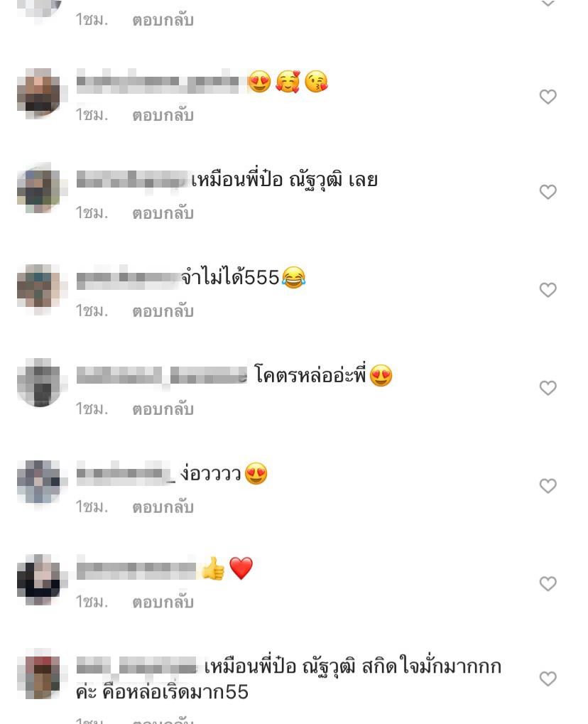
Task: Open avatar of three love emojis commenter
Action: pos(39,92)
